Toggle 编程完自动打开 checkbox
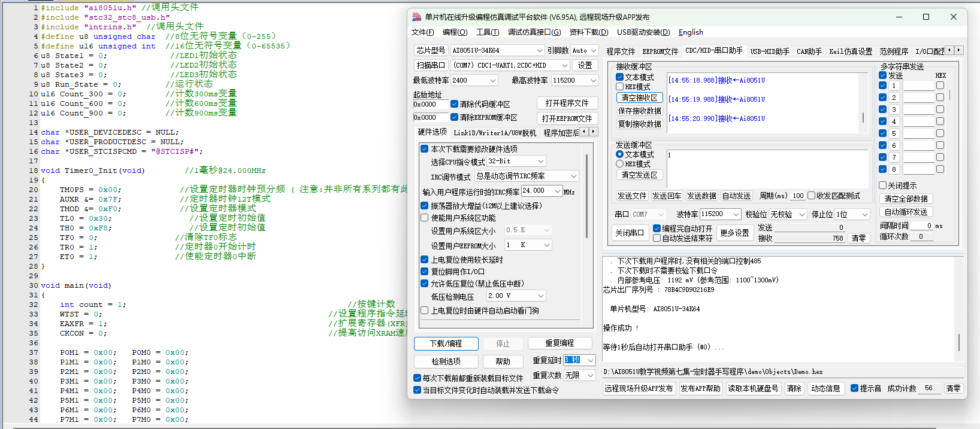The width and height of the screenshot is (980, 429). (657, 229)
